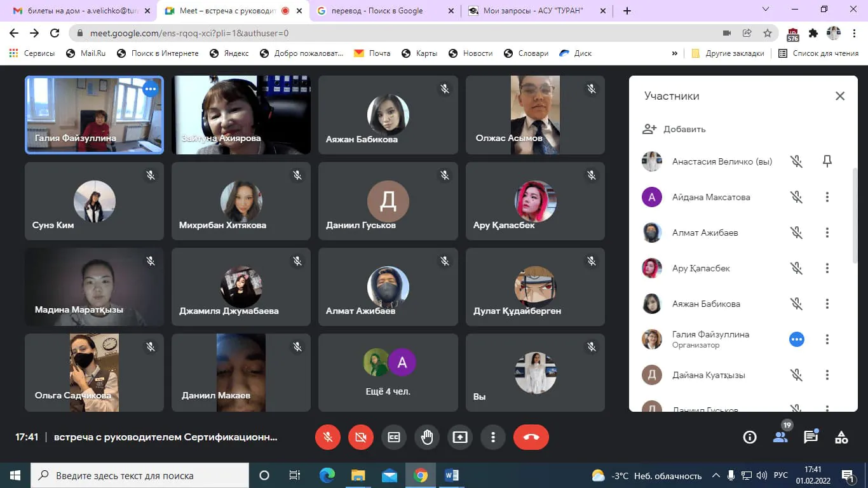Open more options menu in call bar

click(x=492, y=437)
